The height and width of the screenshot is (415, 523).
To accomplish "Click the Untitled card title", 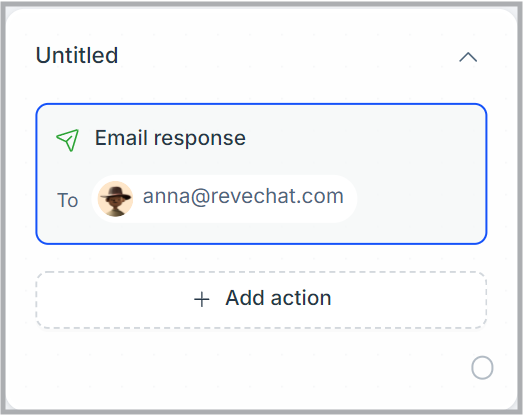I will pos(77,55).
